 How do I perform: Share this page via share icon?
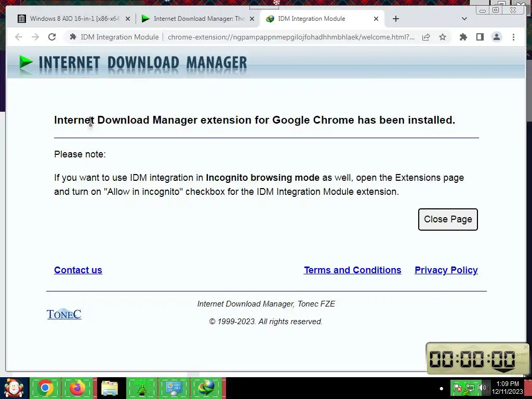click(x=426, y=37)
